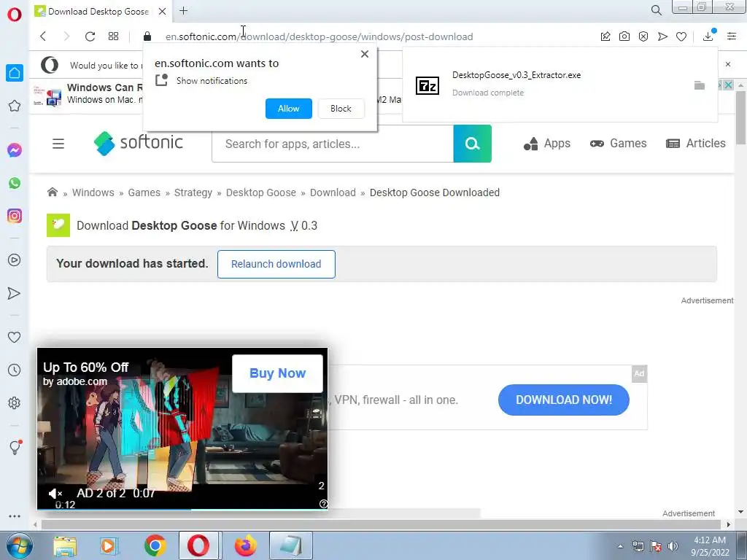Open the Apps menu
This screenshot has width=747, height=560.
pos(547,144)
